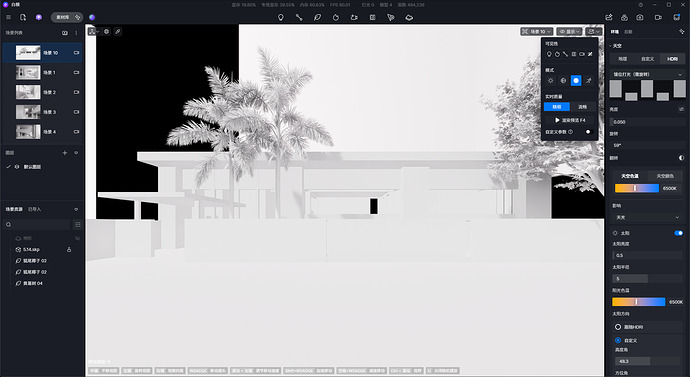Open the viewport view mode dropdown at top left
The image size is (690, 377).
93,32
